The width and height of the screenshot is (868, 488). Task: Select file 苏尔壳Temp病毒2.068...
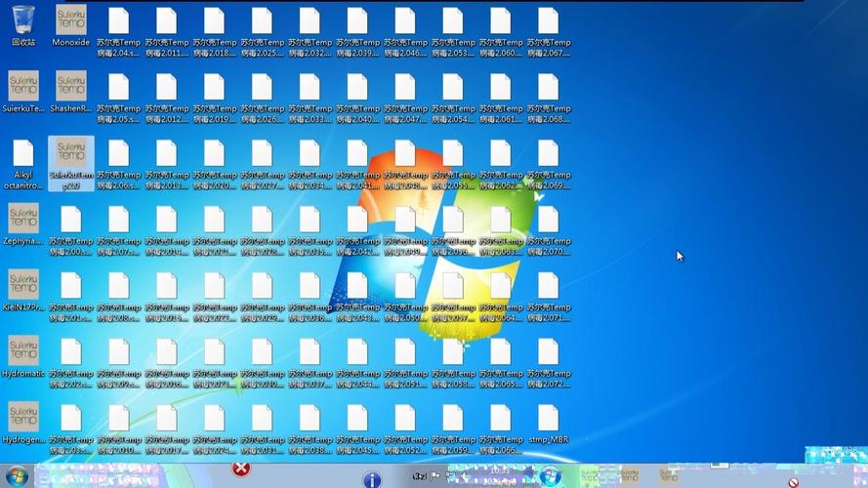pos(548,98)
